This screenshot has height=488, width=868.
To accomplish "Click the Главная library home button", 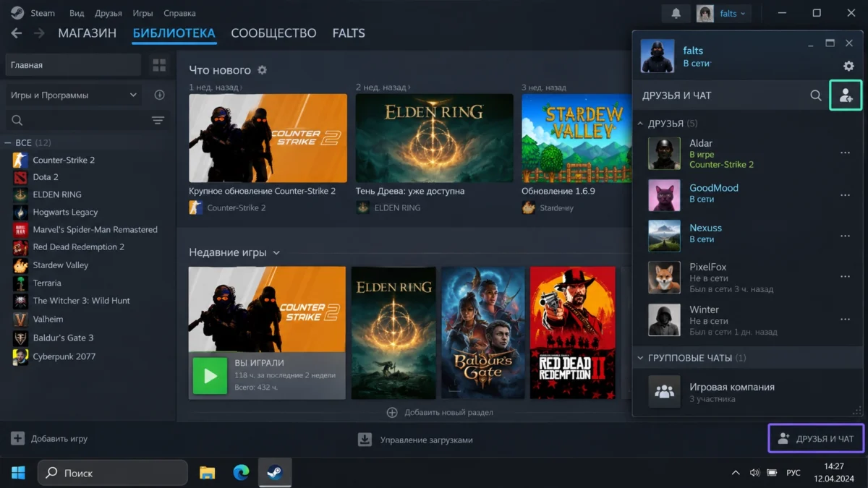I will click(73, 65).
